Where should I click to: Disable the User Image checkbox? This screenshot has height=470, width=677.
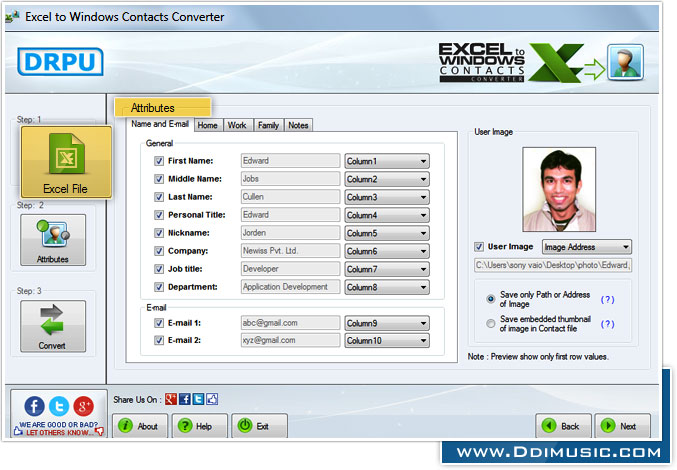(x=479, y=247)
